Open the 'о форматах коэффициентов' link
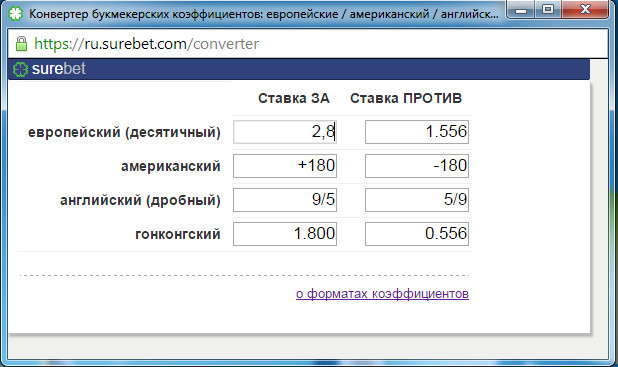Image resolution: width=618 pixels, height=367 pixels. [x=382, y=294]
